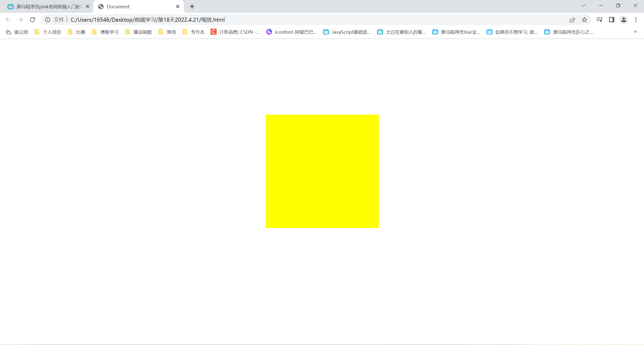This screenshot has width=644, height=345.
Task: Expand the tab search chevron
Action: coord(583,6)
